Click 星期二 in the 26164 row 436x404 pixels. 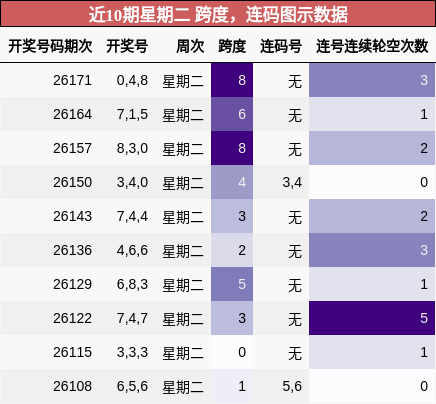pos(183,115)
